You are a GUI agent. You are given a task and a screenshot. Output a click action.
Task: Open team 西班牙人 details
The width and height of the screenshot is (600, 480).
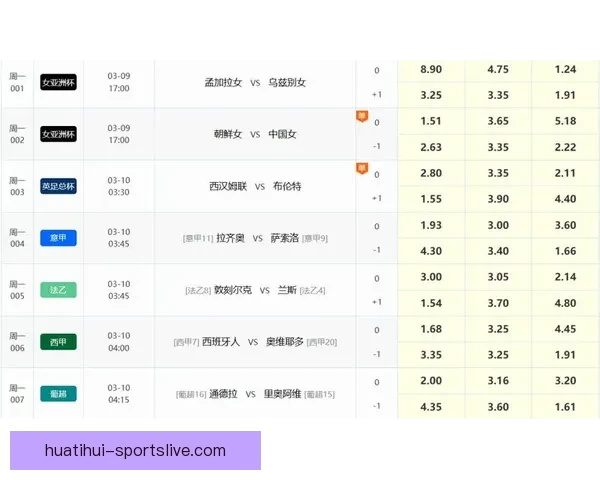point(221,342)
